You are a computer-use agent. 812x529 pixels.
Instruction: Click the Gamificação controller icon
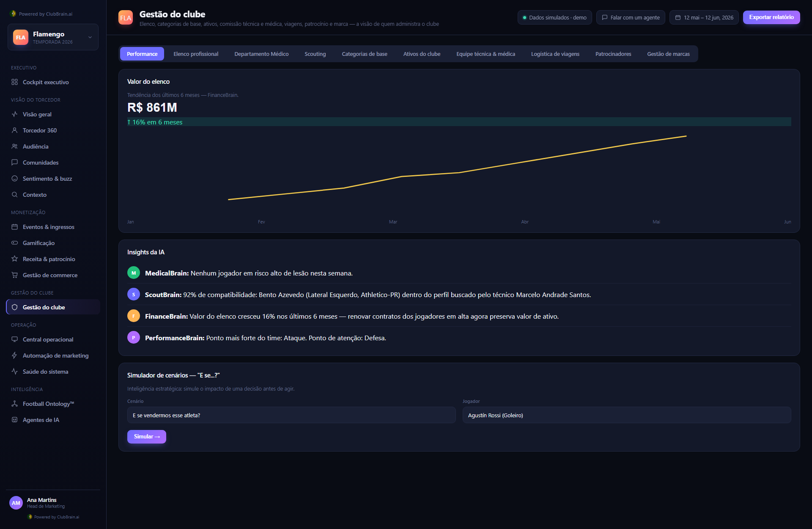tap(14, 243)
